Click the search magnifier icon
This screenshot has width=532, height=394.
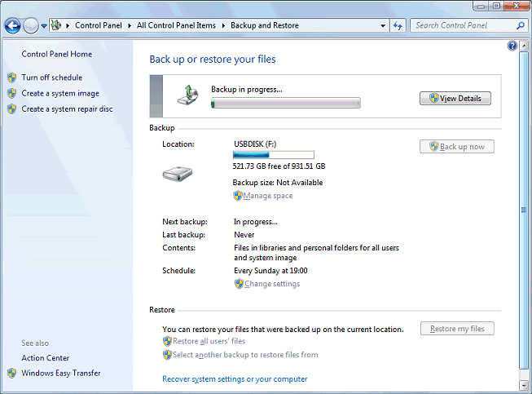[x=521, y=25]
